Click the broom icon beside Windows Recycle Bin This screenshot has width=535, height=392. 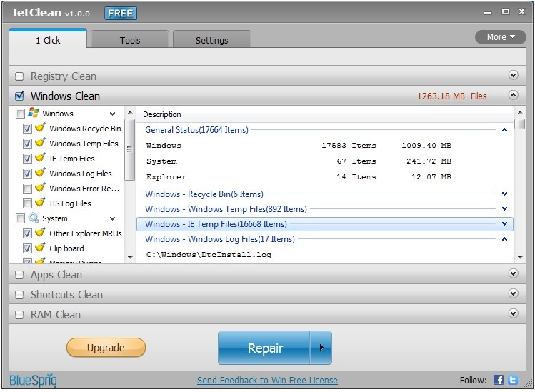[40, 128]
